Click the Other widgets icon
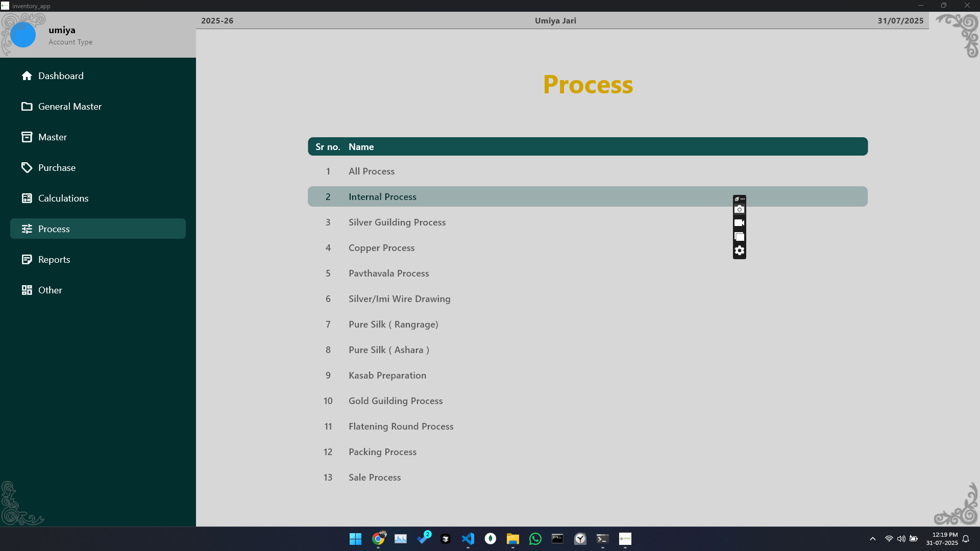 [27, 290]
